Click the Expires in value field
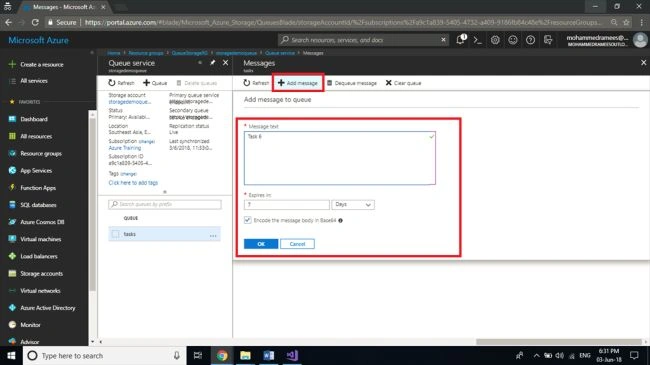The image size is (650, 365). [286, 204]
